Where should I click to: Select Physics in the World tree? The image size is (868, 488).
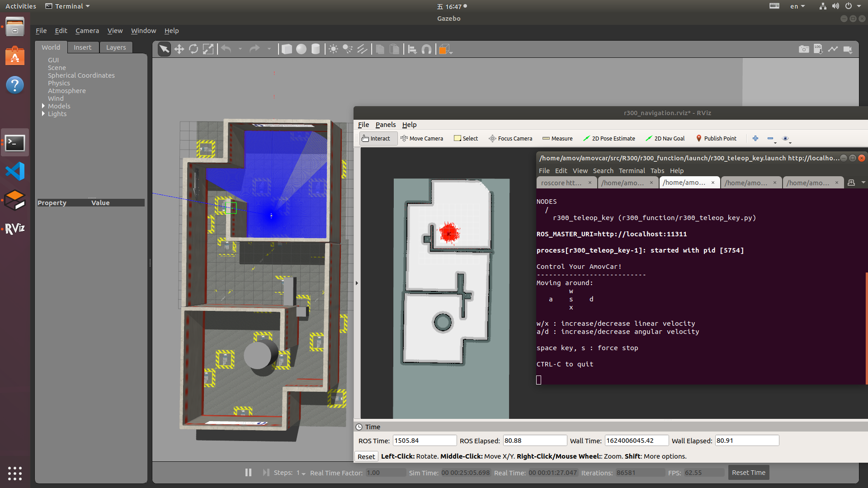[59, 83]
